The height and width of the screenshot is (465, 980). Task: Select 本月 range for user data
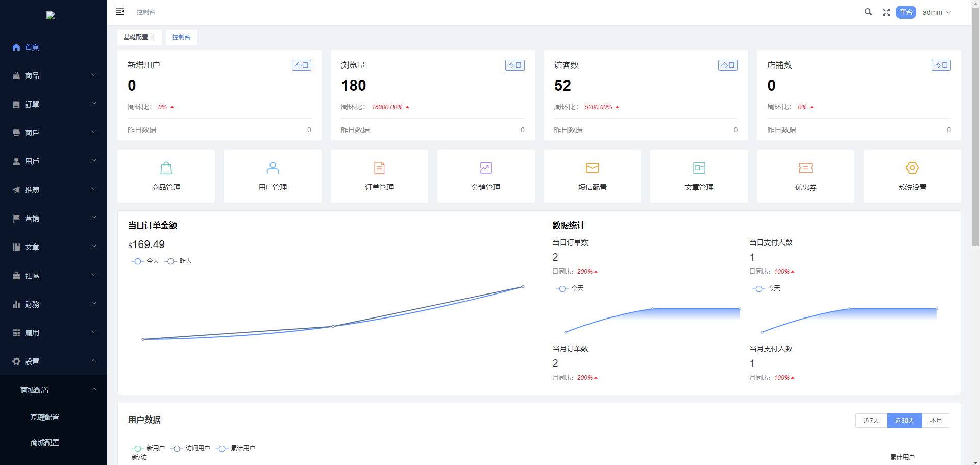click(x=936, y=421)
